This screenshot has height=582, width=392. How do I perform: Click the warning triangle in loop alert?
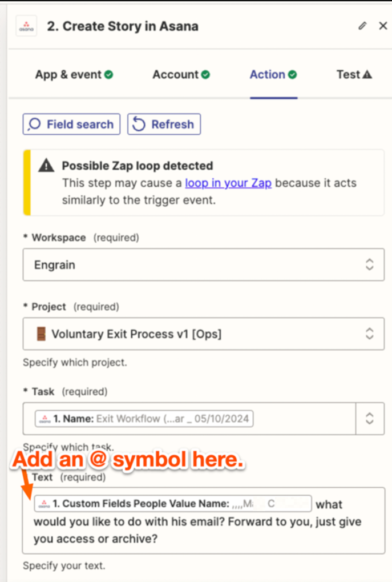pyautogui.click(x=46, y=166)
